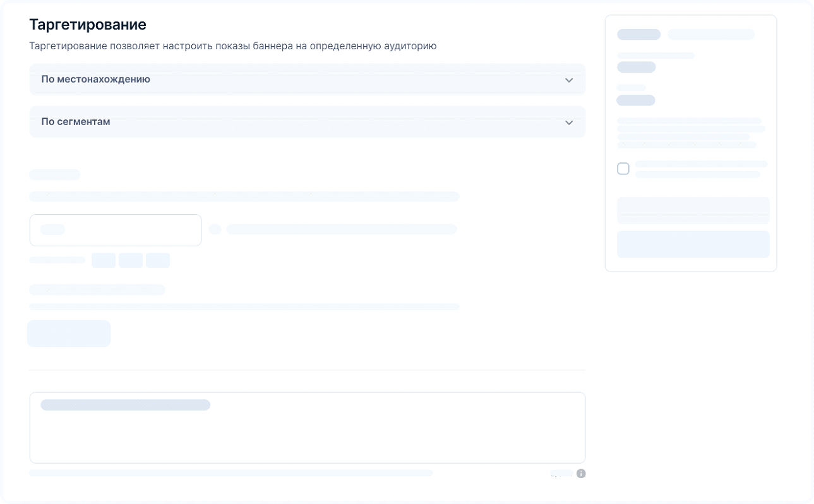
Task: Click inside the large text area at bottom
Action: coord(307,436)
